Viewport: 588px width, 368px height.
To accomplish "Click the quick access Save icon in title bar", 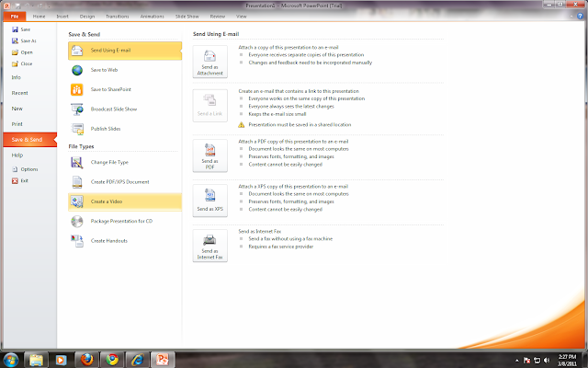I will (17, 6).
